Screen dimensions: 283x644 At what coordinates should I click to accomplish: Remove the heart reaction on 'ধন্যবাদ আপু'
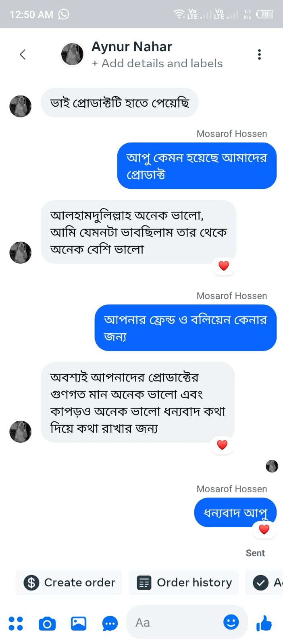(x=264, y=529)
